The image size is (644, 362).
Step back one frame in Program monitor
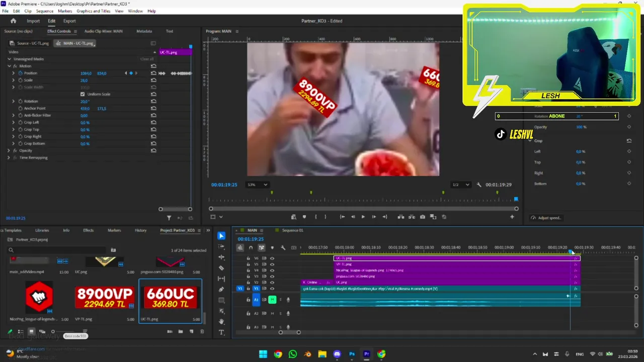point(353,217)
